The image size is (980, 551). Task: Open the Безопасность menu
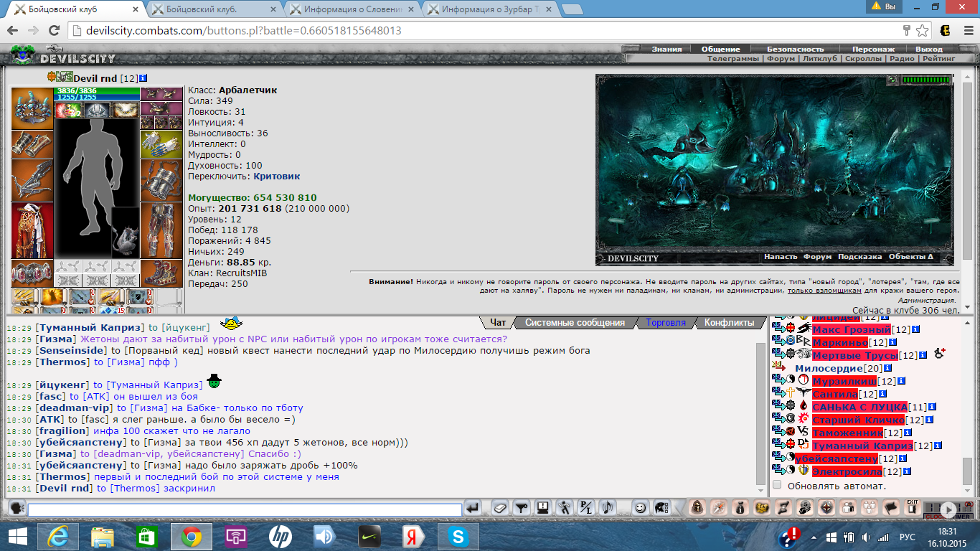coord(795,49)
